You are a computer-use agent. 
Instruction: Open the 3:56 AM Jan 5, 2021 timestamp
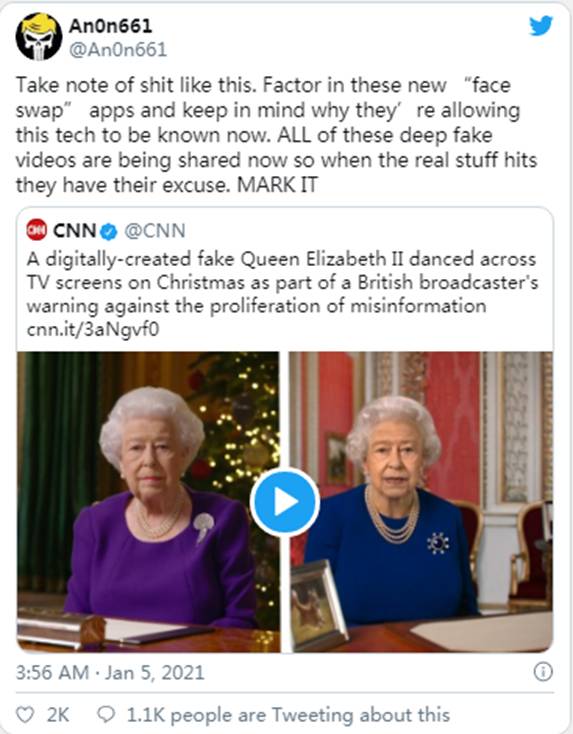coord(110,673)
